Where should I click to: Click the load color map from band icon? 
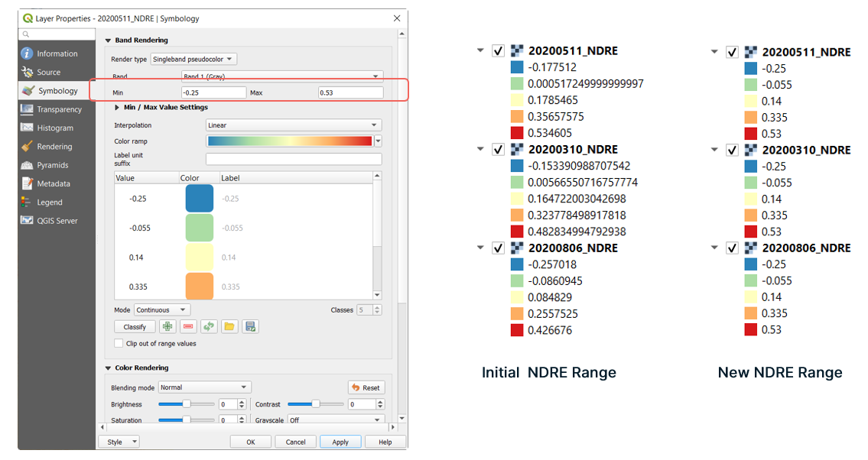coord(209,326)
